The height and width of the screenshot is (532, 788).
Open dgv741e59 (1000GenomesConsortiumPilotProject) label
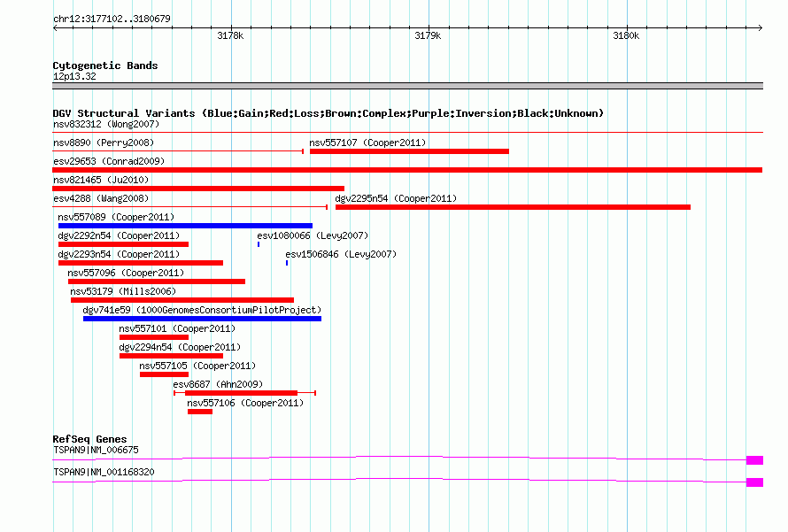pos(202,310)
